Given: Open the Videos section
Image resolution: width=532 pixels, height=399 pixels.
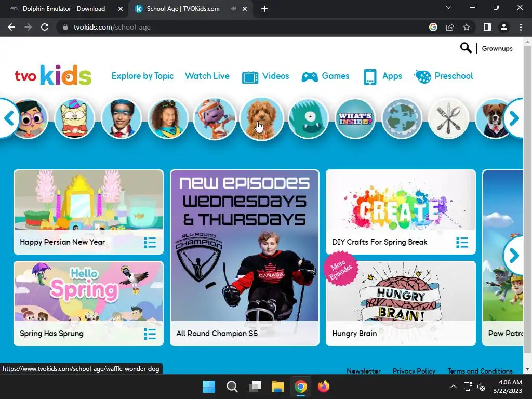Looking at the screenshot, I should click(265, 76).
